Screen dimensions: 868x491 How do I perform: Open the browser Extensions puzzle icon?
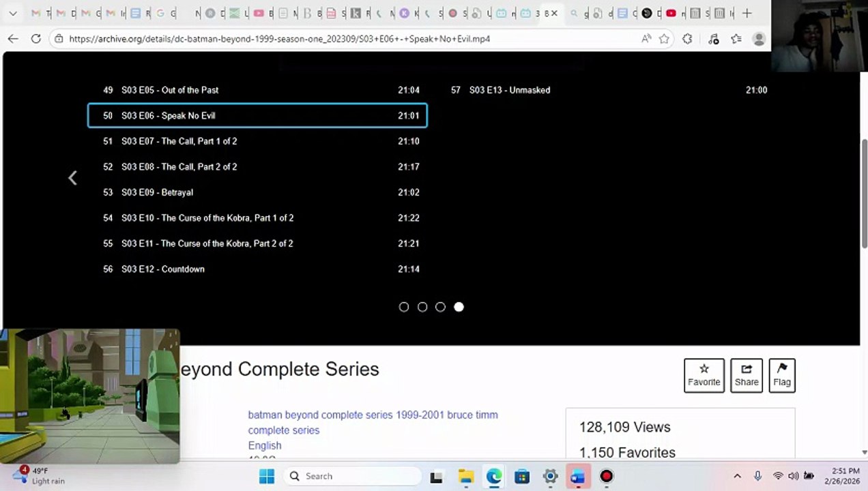tap(687, 39)
